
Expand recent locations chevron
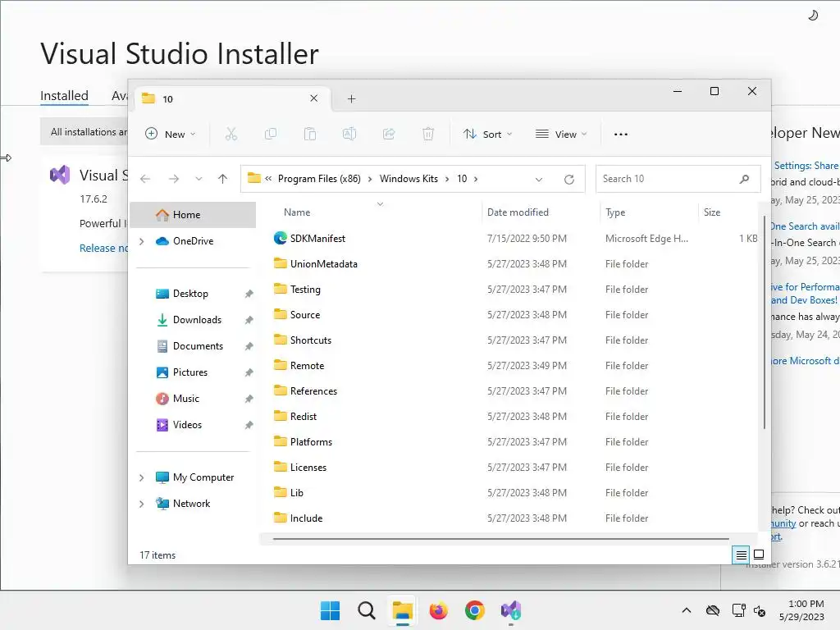(x=199, y=179)
